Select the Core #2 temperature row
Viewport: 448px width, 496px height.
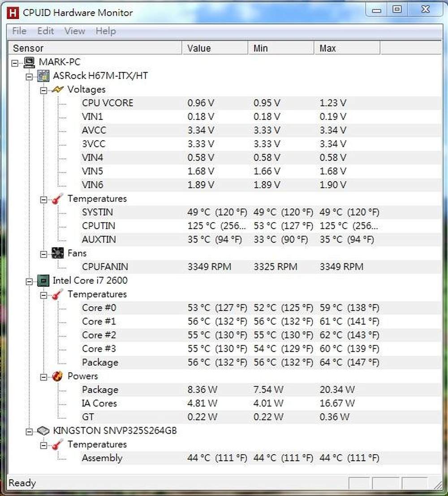pos(261,335)
